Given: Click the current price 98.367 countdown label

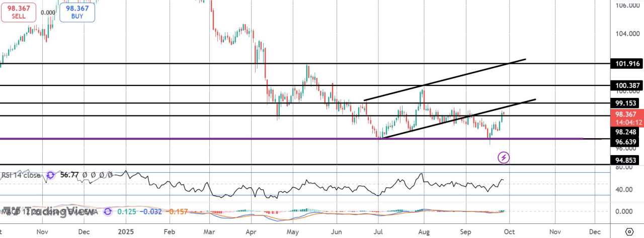Looking at the screenshot, I should tap(626, 118).
